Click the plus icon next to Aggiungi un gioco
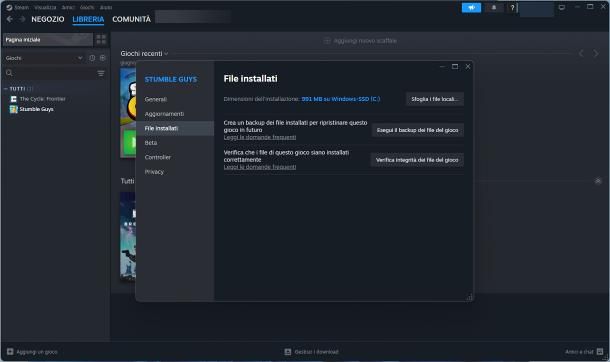610x362 pixels. (10, 352)
